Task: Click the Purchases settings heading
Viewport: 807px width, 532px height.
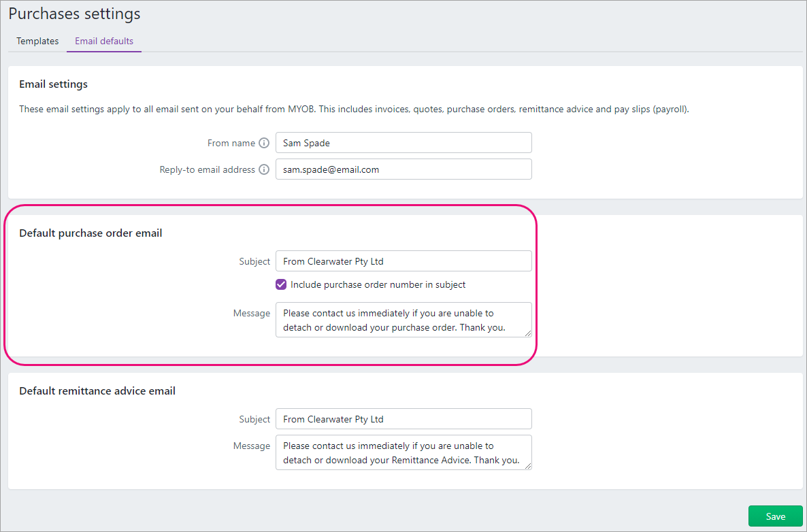Action: pyautogui.click(x=75, y=14)
